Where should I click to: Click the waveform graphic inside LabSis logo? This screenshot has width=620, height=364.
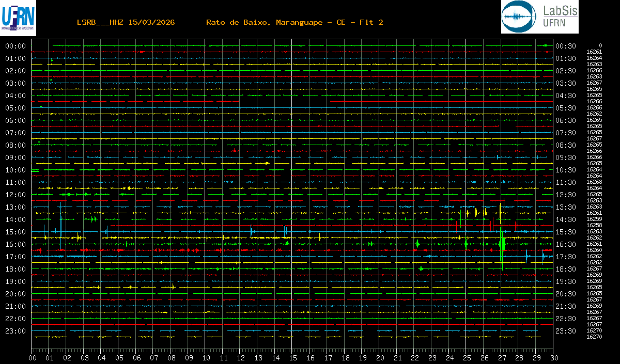click(520, 17)
